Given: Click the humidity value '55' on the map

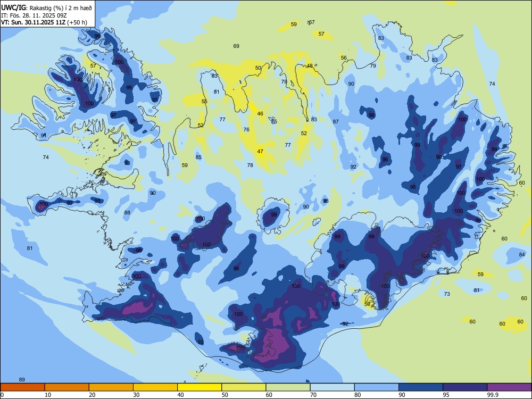Looking at the screenshot, I should click(204, 101).
